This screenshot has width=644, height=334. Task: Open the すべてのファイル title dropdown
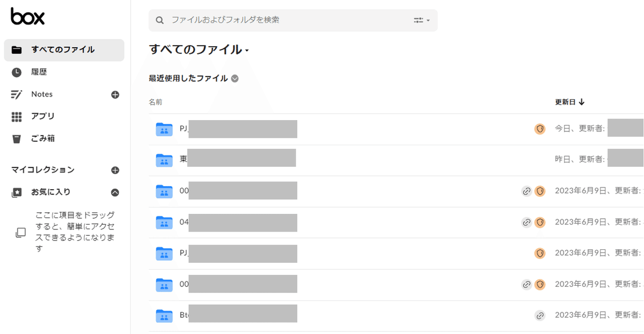tap(247, 51)
